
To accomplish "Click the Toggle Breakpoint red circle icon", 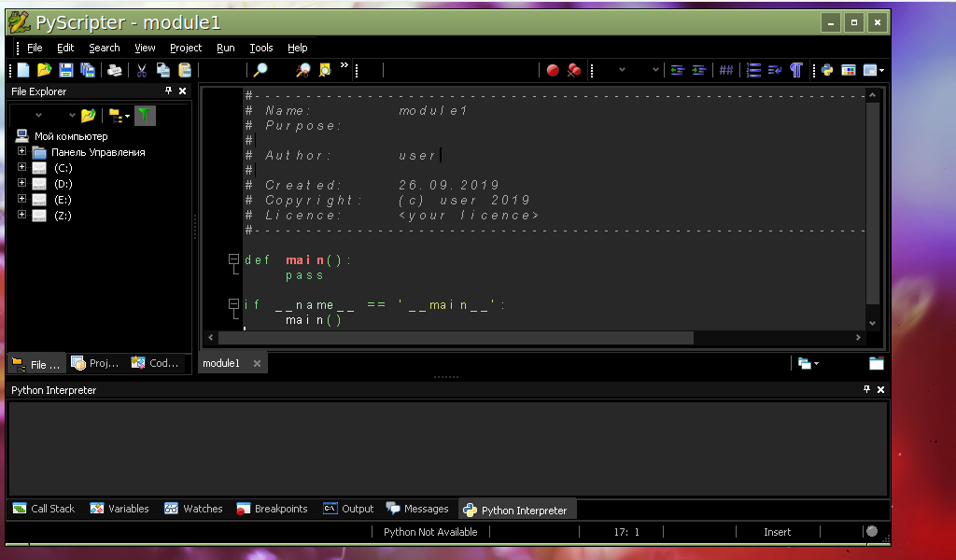I will click(x=553, y=70).
